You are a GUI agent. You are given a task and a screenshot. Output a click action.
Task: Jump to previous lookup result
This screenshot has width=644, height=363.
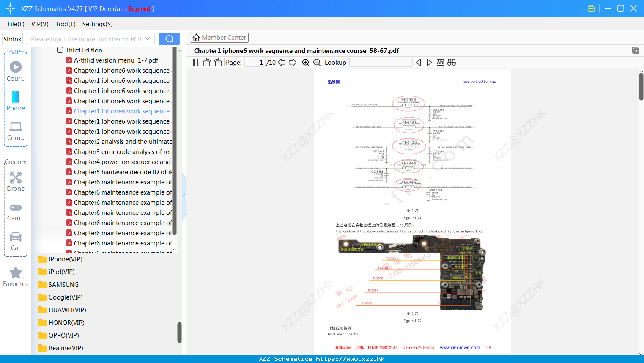tap(418, 62)
